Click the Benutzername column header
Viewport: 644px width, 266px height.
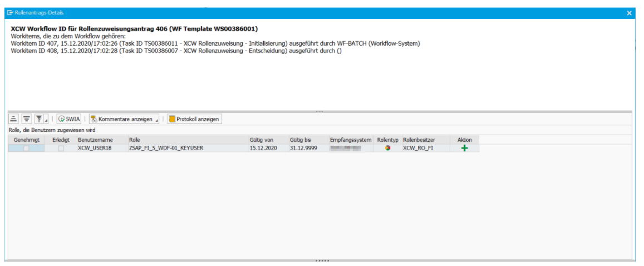pyautogui.click(x=101, y=140)
